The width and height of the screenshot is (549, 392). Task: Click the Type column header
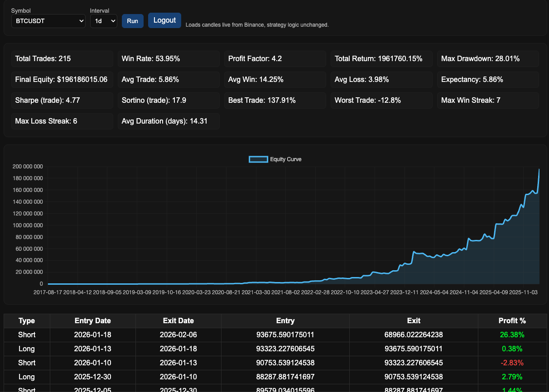(x=27, y=320)
